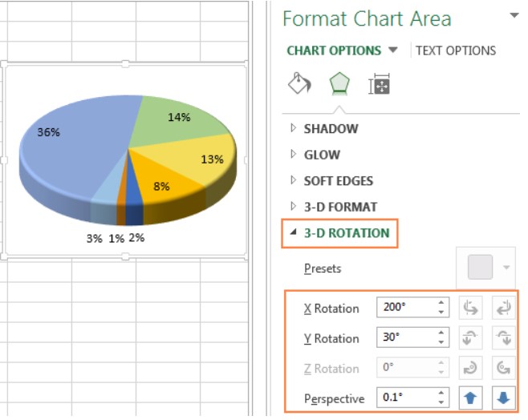Viewport: 528px width, 420px height.
Task: Click the 3% data label
Action: (95, 238)
